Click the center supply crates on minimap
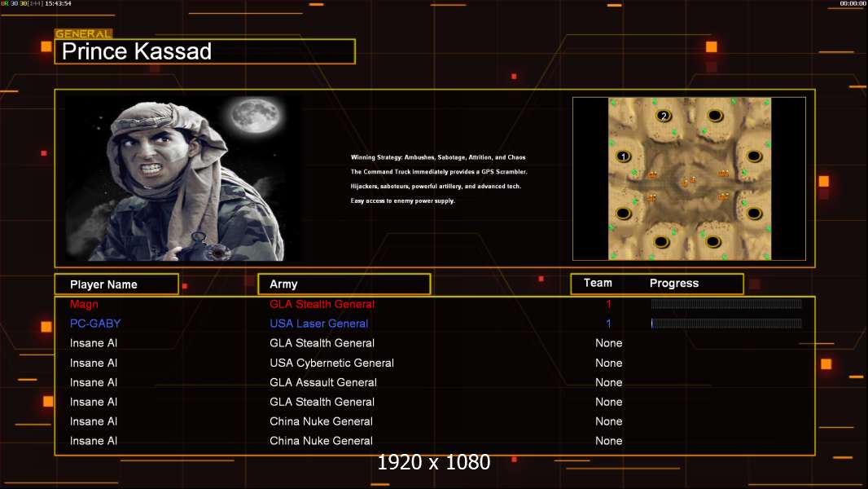Viewport: 868px width, 489px height. tap(689, 181)
